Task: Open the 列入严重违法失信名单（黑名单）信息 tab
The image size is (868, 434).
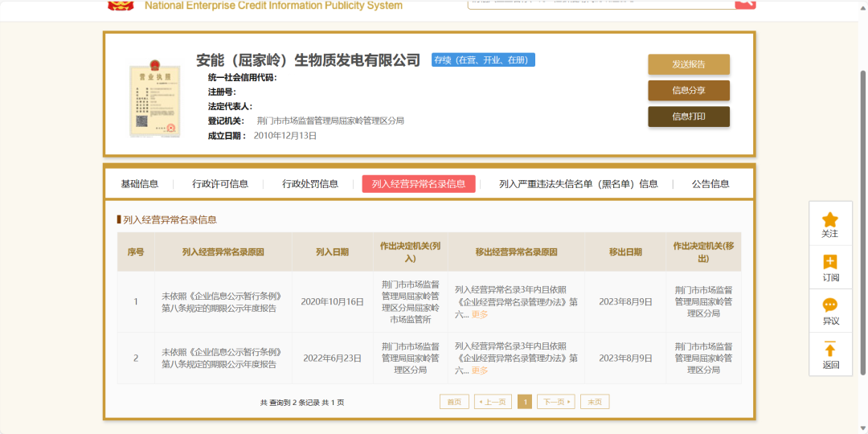Action: (x=578, y=184)
